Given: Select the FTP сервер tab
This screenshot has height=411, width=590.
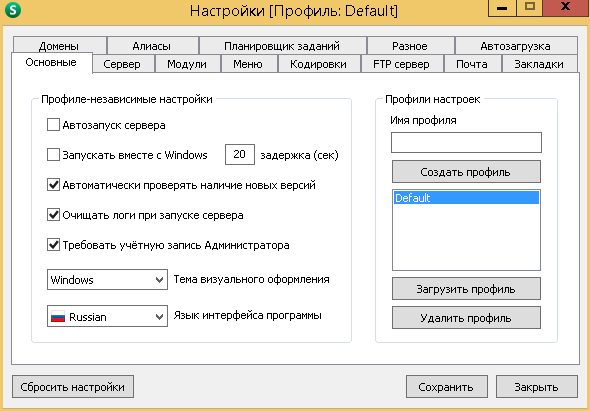Looking at the screenshot, I should tap(402, 64).
